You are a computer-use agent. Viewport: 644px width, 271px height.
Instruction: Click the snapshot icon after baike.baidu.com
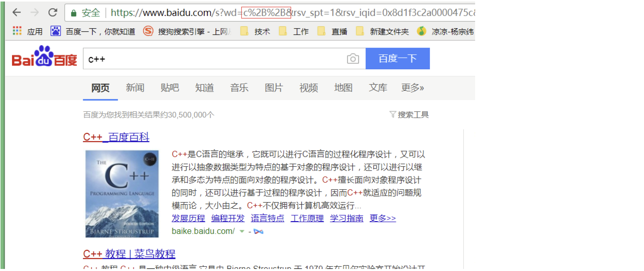pos(259,232)
